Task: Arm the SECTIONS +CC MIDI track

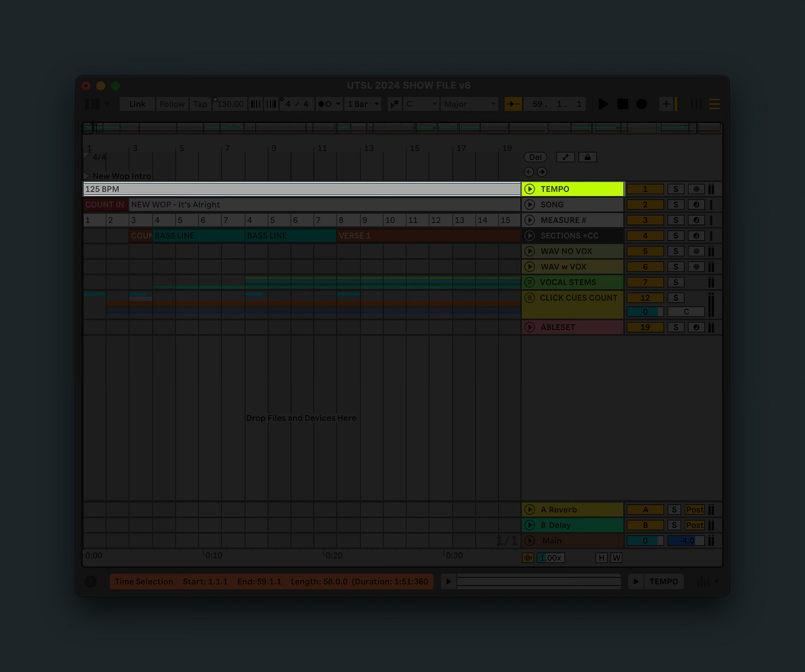Action: (696, 236)
